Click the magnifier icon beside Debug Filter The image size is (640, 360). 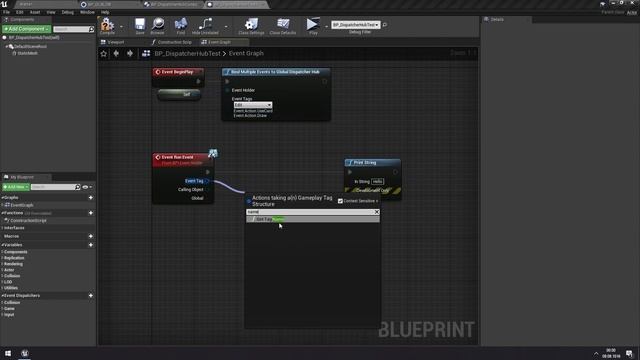(384, 25)
